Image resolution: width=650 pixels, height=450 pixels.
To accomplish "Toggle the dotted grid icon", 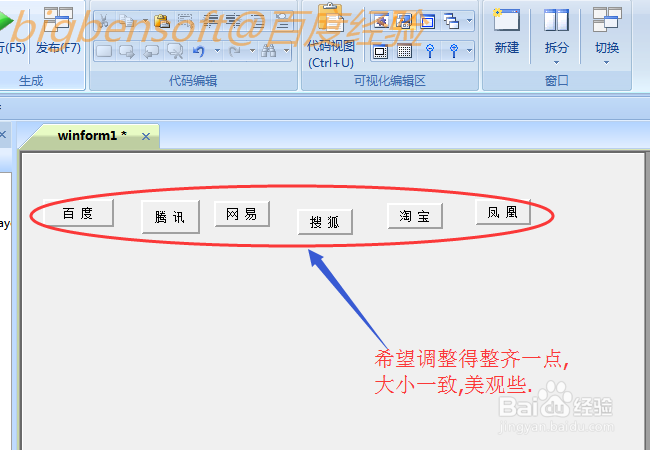I will tap(404, 51).
